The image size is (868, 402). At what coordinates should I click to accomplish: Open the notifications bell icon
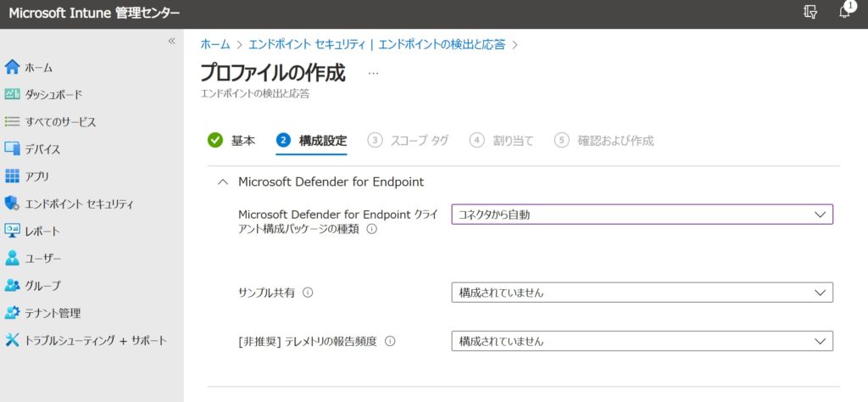point(844,12)
